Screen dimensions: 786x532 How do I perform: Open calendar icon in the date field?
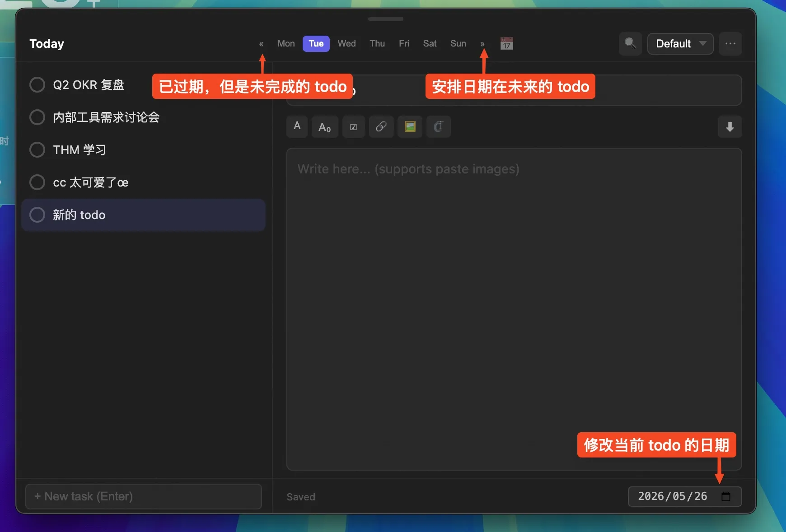point(726,496)
